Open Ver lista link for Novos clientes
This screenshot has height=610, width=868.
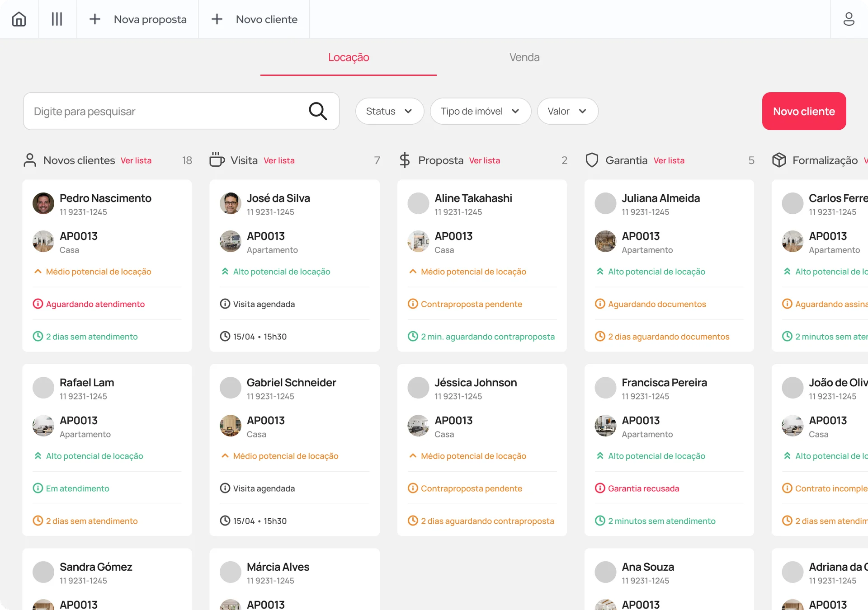tap(136, 160)
